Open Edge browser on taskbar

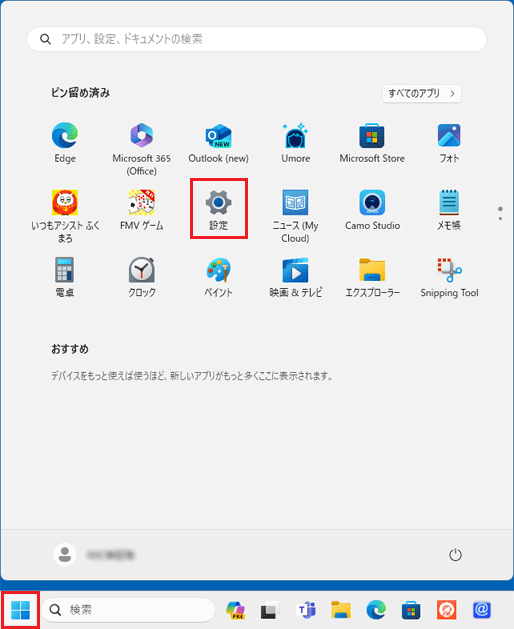376,610
